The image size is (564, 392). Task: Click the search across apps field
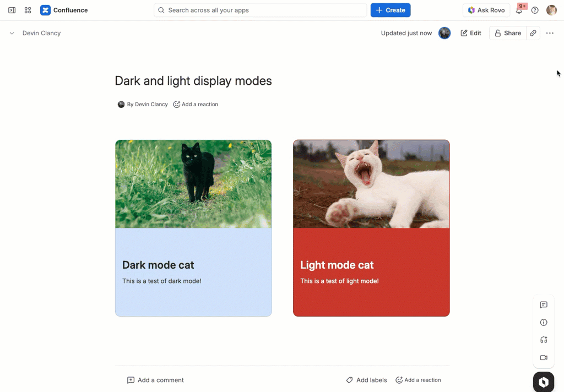coord(260,10)
